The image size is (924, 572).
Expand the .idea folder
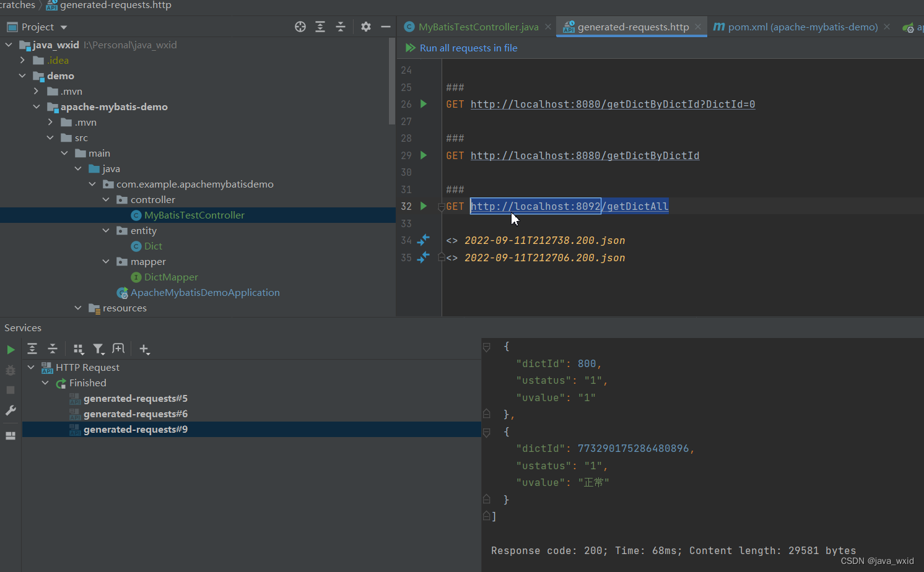pos(22,60)
